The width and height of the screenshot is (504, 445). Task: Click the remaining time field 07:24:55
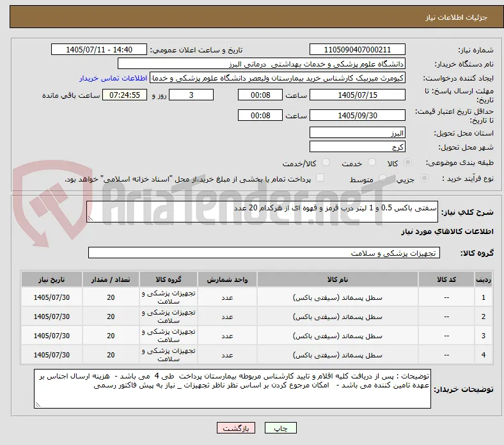(125, 95)
